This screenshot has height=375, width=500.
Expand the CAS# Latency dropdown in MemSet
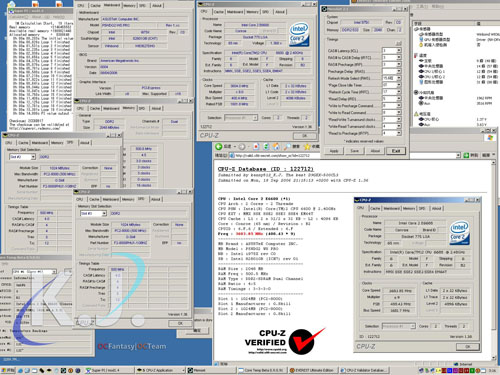click(x=399, y=51)
